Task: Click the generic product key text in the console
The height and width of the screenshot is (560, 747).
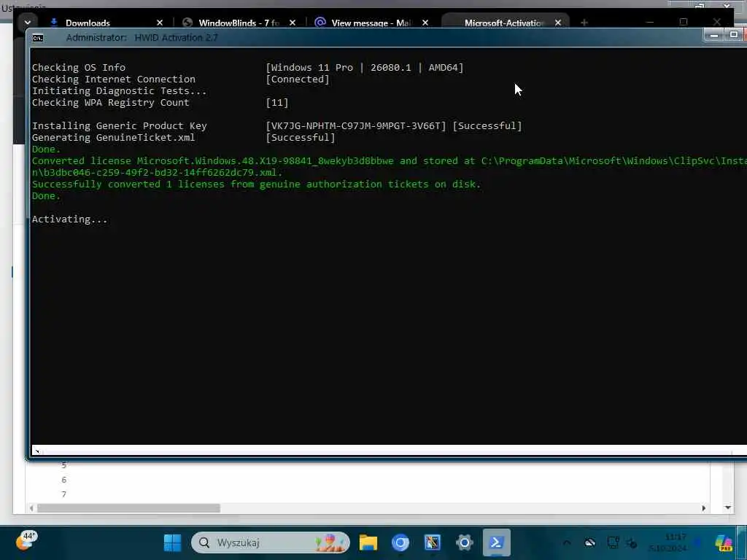Action: click(356, 126)
